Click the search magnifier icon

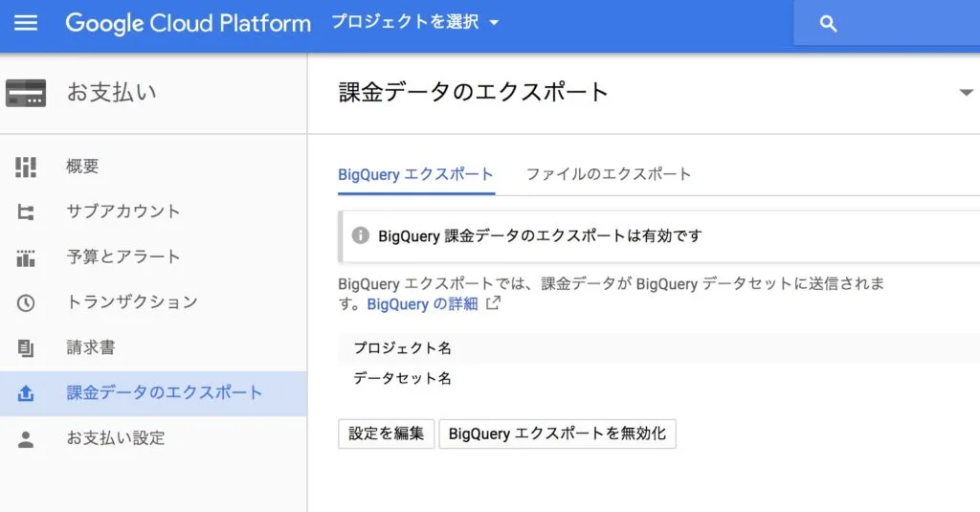828,24
